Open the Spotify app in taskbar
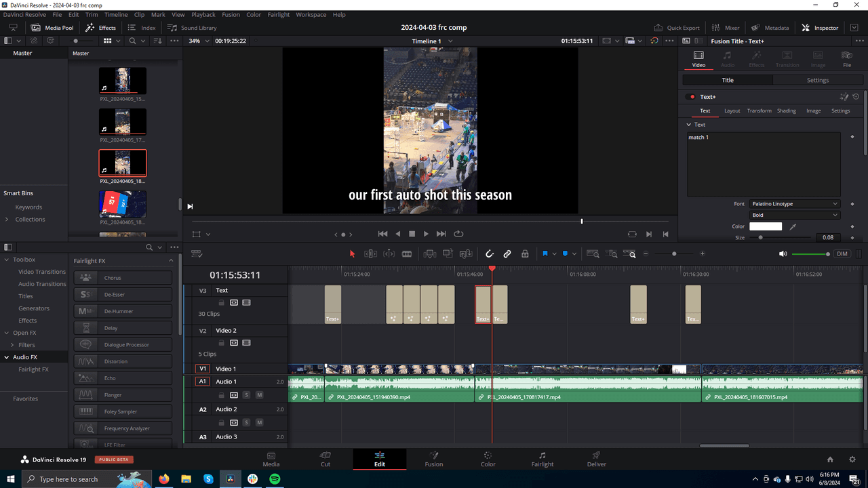Screen dimensions: 868x488 [275, 479]
